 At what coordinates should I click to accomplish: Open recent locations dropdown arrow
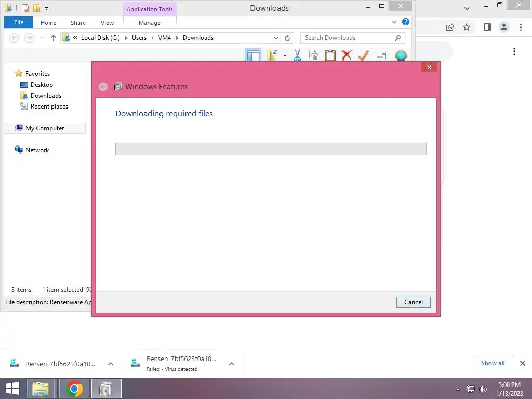tap(42, 38)
